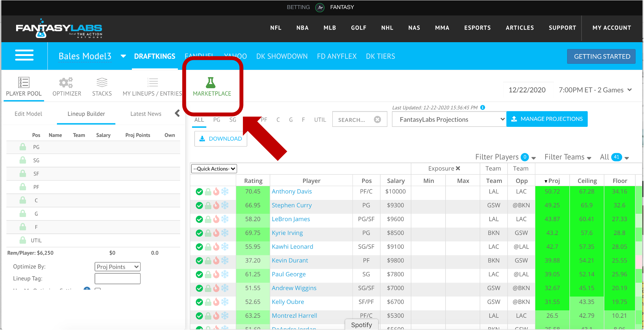Toggle Kevin Durant green include checkmark

[x=199, y=261]
